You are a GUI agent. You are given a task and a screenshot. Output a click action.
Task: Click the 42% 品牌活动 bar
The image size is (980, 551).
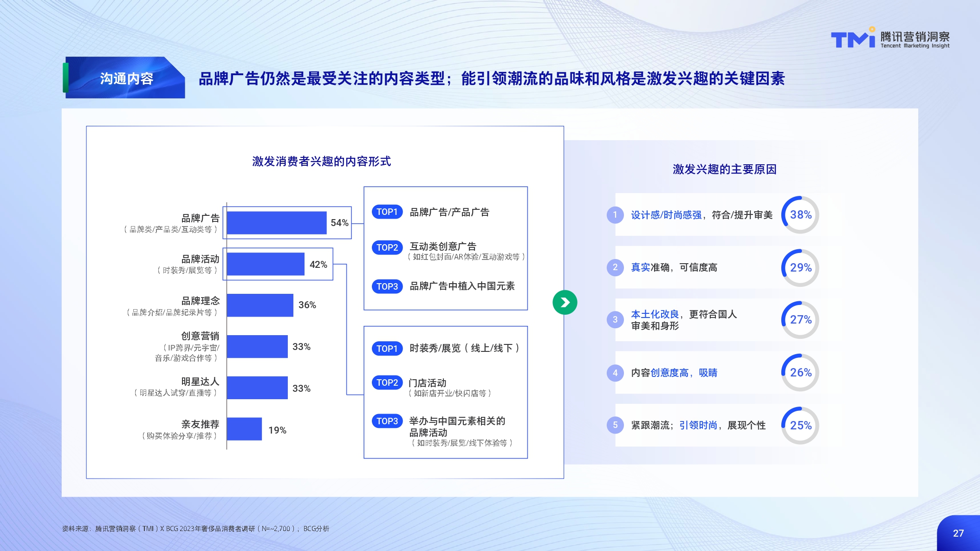(x=265, y=264)
